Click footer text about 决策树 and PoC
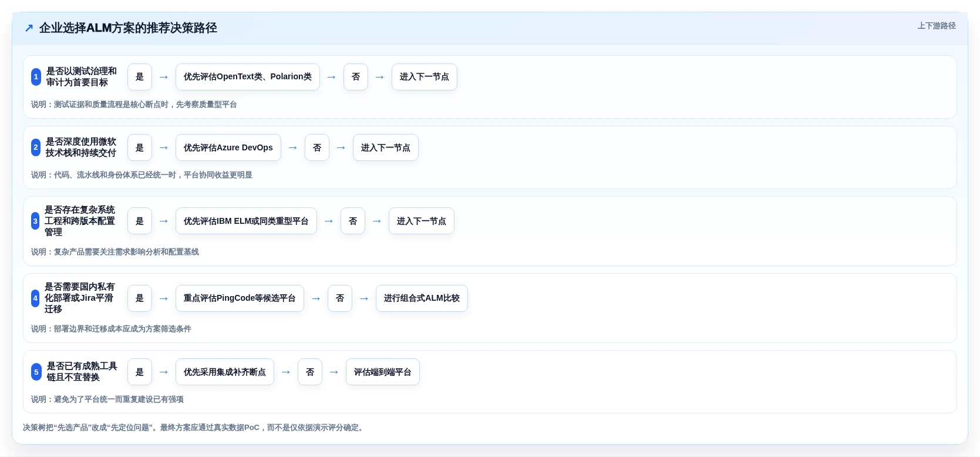This screenshot has width=980, height=457. pyautogui.click(x=194, y=428)
